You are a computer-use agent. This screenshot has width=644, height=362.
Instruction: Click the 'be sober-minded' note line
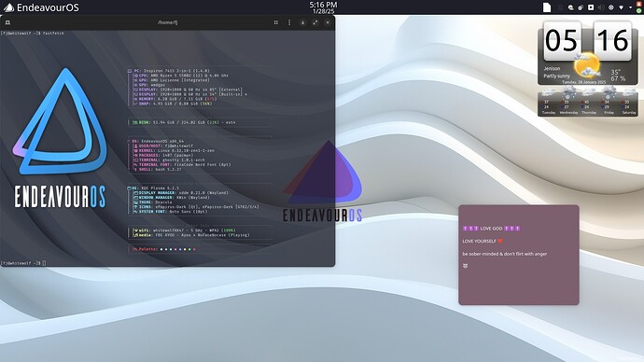pyautogui.click(x=505, y=254)
